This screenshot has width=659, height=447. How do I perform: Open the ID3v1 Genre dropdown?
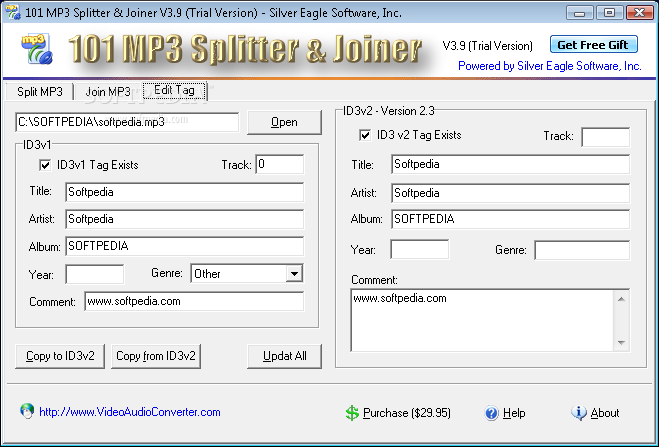point(295,274)
